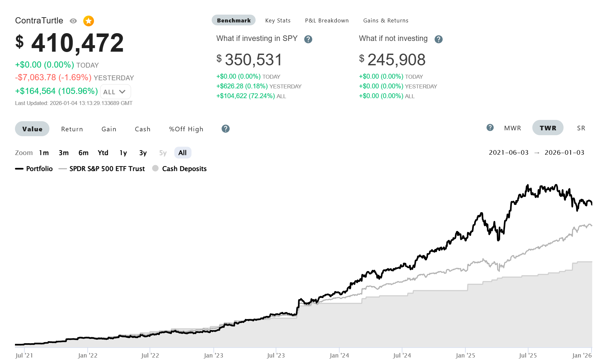Click the gold star favorite icon

[88, 21]
